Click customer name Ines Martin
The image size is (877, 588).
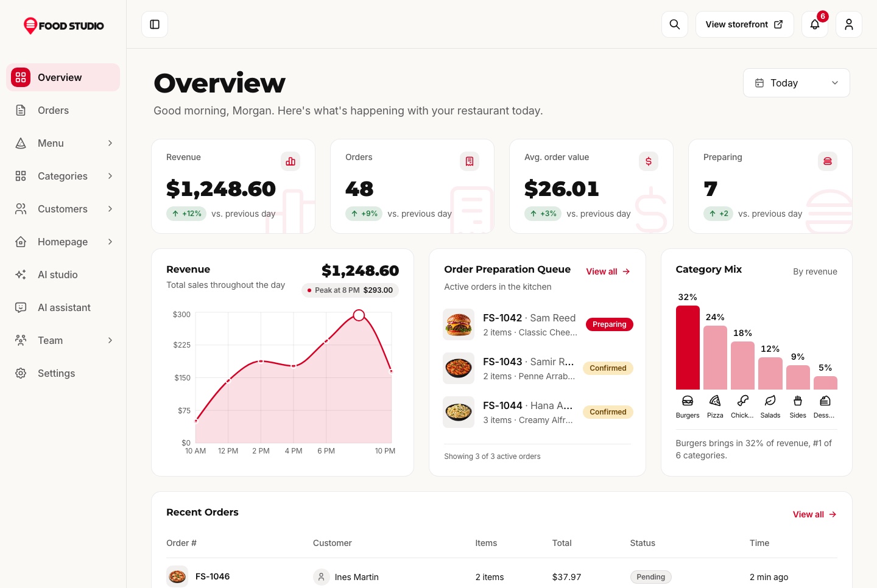click(356, 577)
